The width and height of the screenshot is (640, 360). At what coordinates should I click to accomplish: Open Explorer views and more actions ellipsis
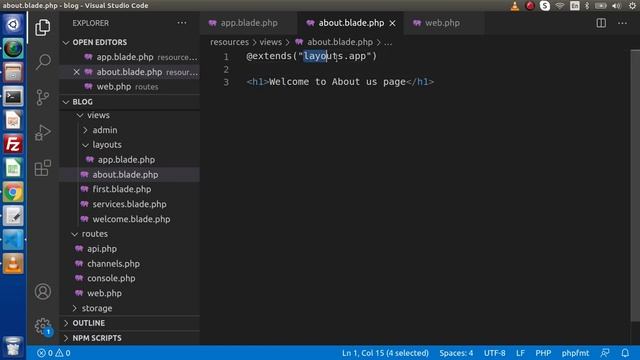point(182,23)
